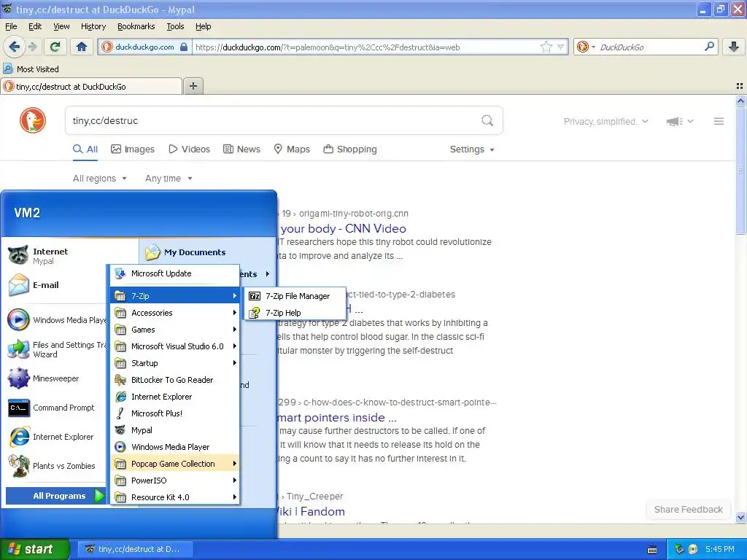Screen dimensions: 747x560
Task: Open the browser home page icon
Action: 82,47
